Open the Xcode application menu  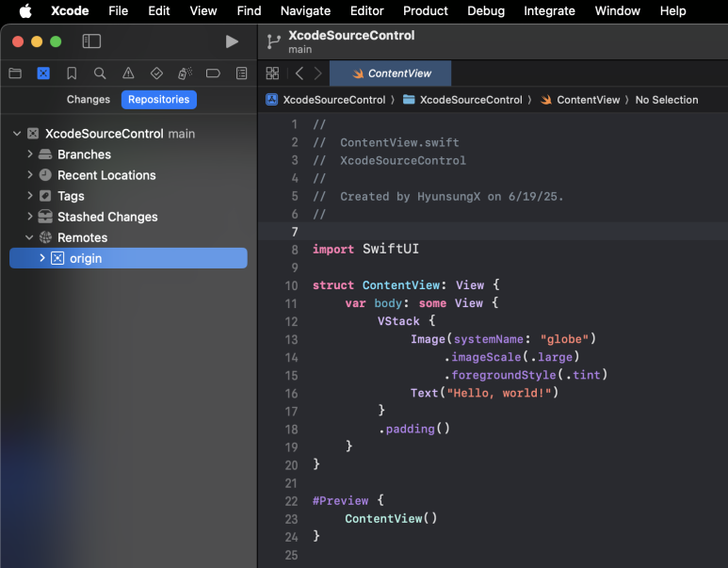click(x=70, y=10)
